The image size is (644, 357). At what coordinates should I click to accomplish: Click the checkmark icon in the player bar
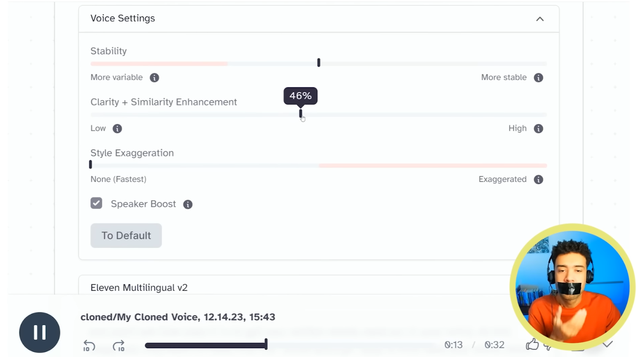(609, 343)
